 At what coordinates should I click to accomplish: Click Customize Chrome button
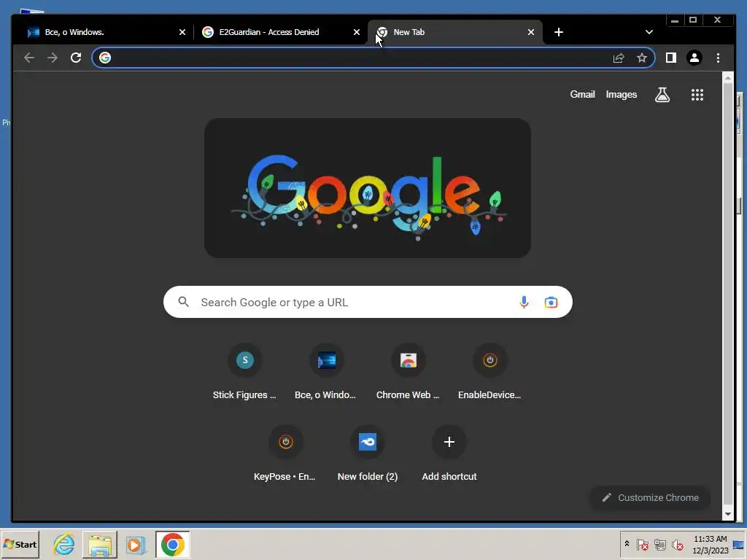point(650,497)
